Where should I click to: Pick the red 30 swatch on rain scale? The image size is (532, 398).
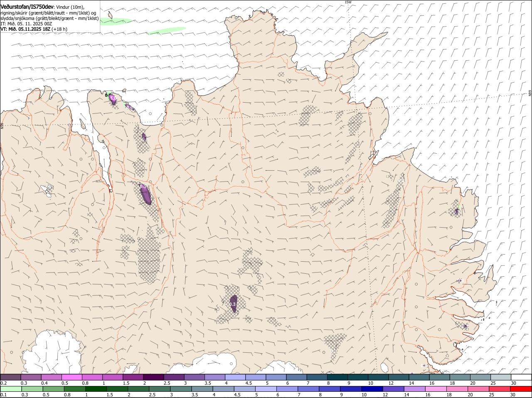(520, 389)
